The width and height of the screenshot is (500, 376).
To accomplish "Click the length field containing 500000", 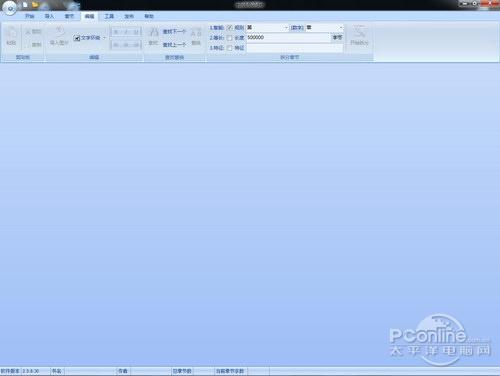I will [288, 38].
